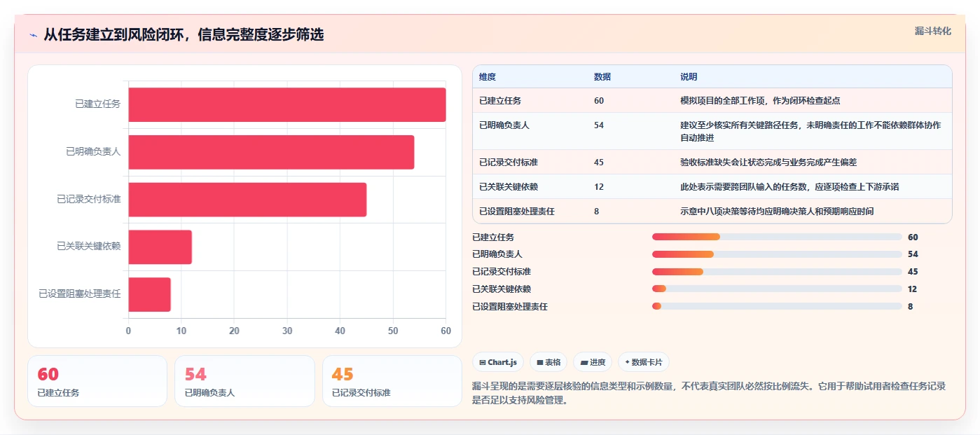Viewport: 980px width, 435px height.
Task: Click the chart axis label 已设置阻塞处理责任
Action: click(80, 294)
